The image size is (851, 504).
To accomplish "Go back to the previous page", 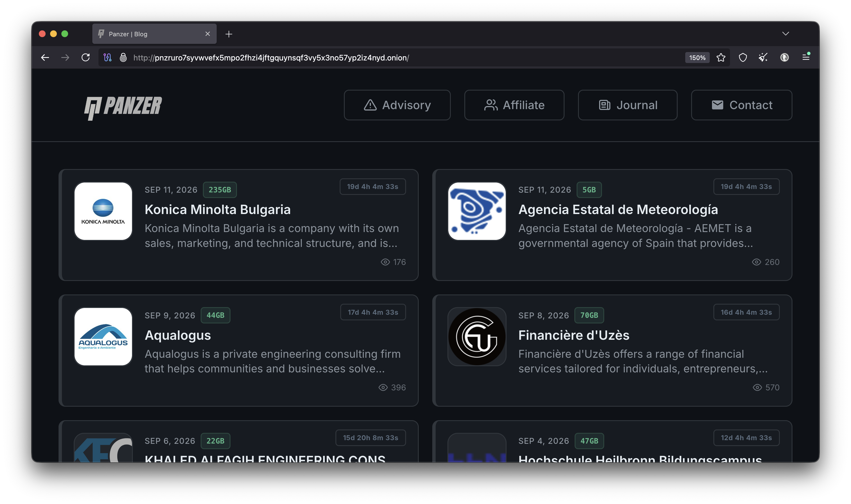I will (x=45, y=58).
